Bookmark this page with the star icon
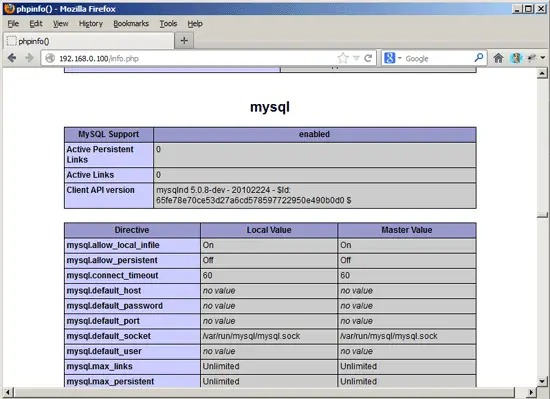Screen dimensions: 550x399 point(343,58)
